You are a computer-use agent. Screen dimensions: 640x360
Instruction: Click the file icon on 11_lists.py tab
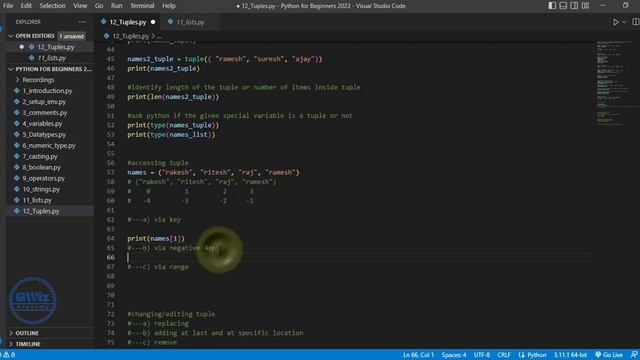coord(170,22)
